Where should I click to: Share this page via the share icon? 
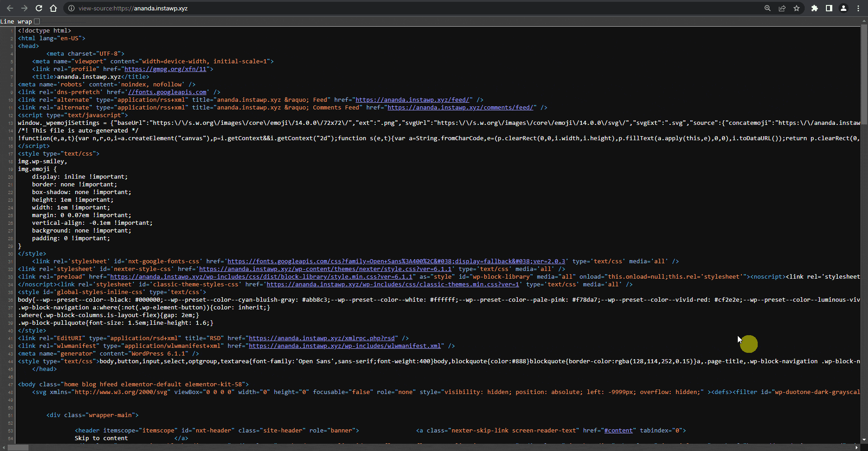coord(782,8)
